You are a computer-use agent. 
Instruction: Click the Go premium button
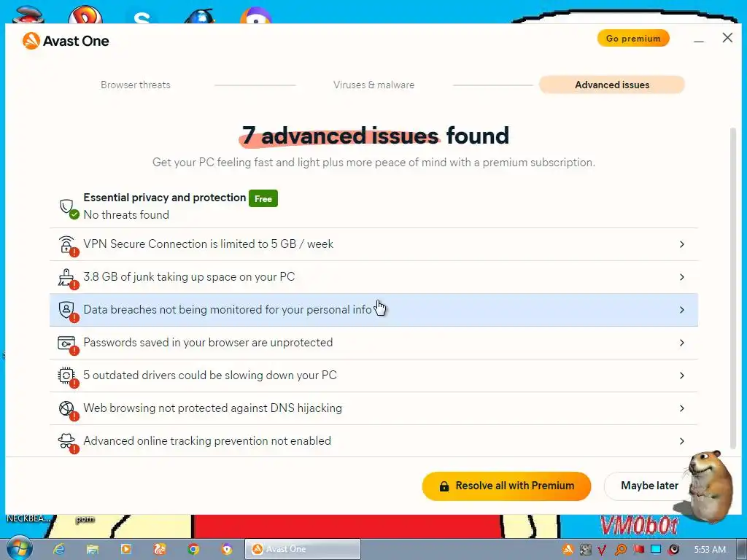coord(633,39)
